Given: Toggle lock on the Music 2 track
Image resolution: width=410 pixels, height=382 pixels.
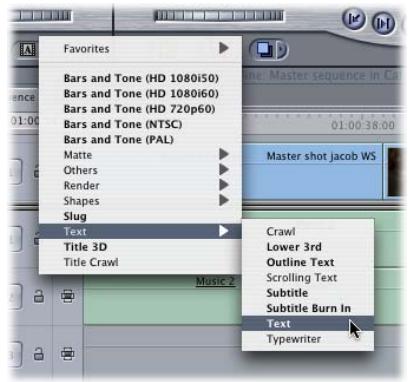Looking at the screenshot, I should pyautogui.click(x=39, y=296).
